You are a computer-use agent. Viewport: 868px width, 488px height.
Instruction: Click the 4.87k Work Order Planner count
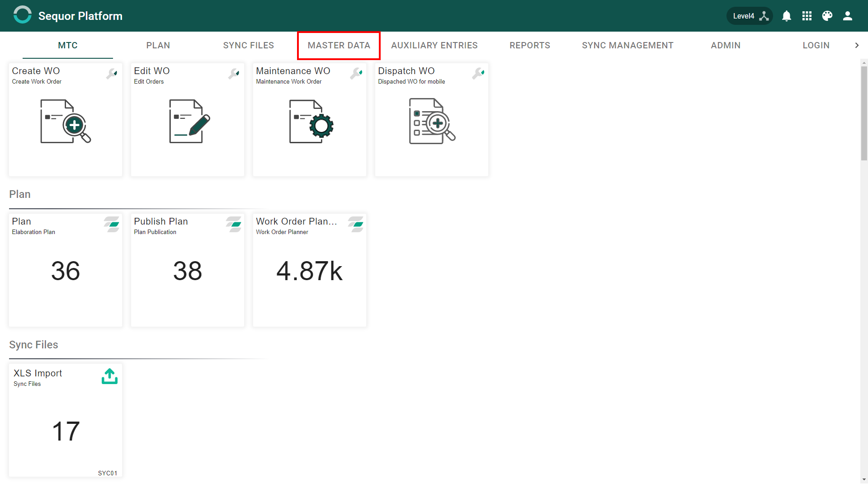(310, 271)
